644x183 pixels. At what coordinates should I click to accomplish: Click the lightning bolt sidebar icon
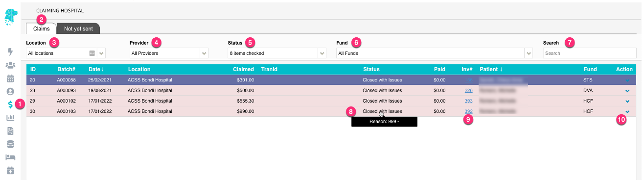pos(10,52)
